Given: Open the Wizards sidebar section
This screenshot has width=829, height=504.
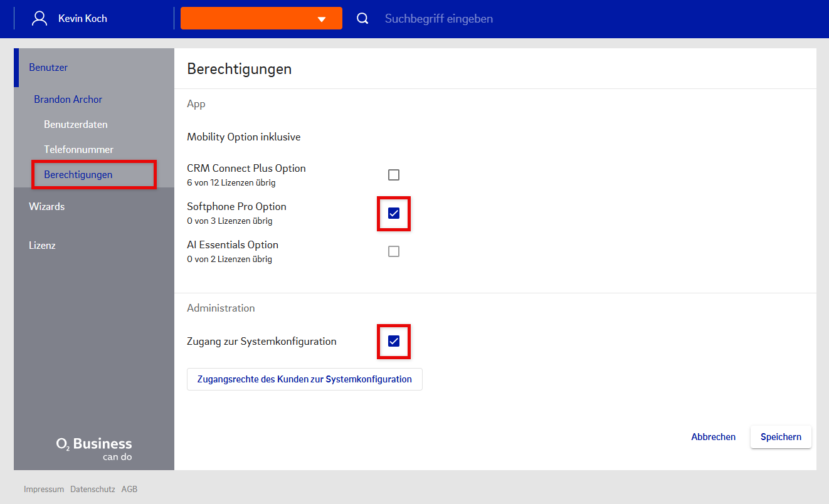Looking at the screenshot, I should point(47,206).
